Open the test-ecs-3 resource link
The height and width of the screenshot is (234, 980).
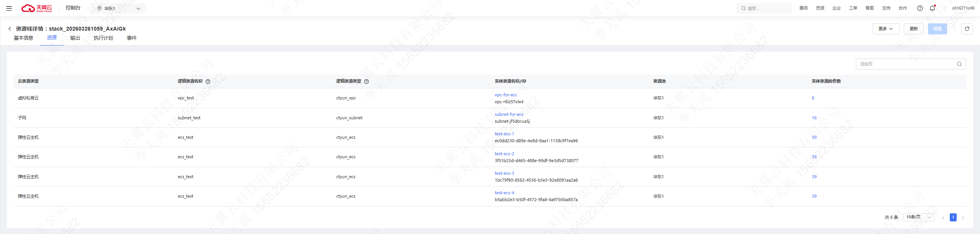tap(504, 173)
